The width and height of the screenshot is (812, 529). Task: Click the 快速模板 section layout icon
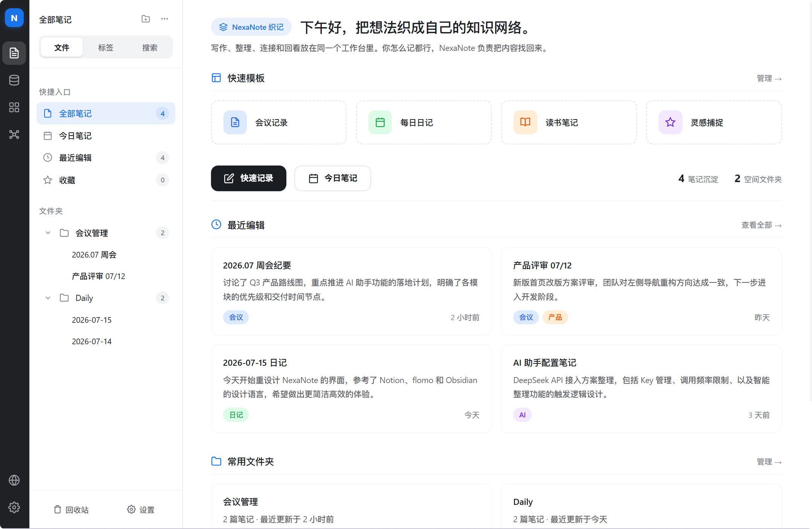pos(216,78)
